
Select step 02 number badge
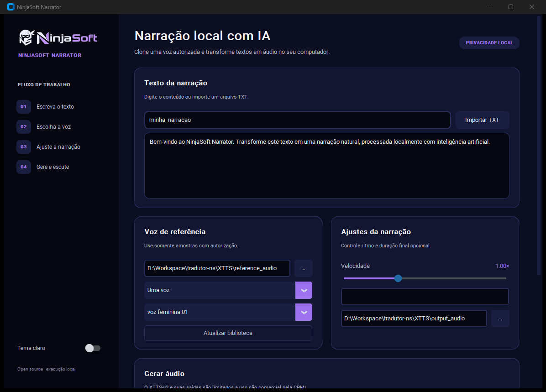(24, 127)
